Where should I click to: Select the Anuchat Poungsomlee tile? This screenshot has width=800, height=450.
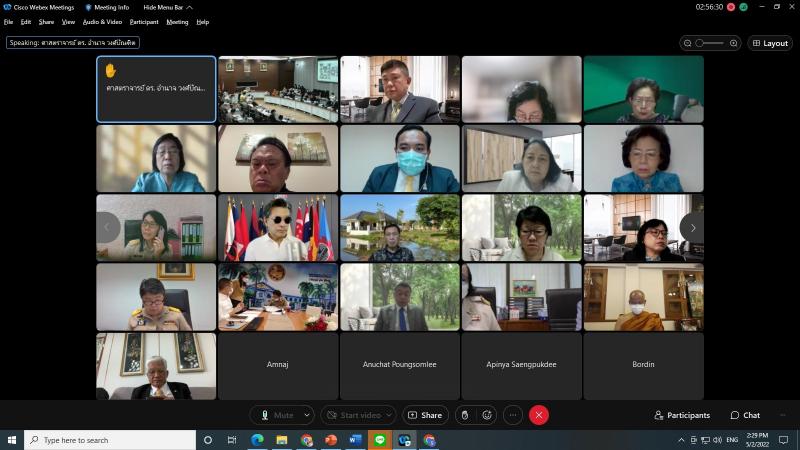[399, 366]
